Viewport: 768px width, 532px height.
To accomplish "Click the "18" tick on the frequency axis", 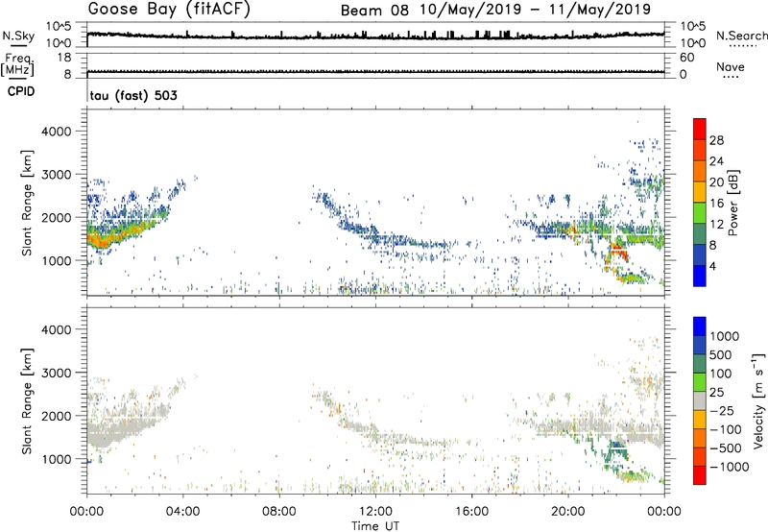I will (64, 58).
